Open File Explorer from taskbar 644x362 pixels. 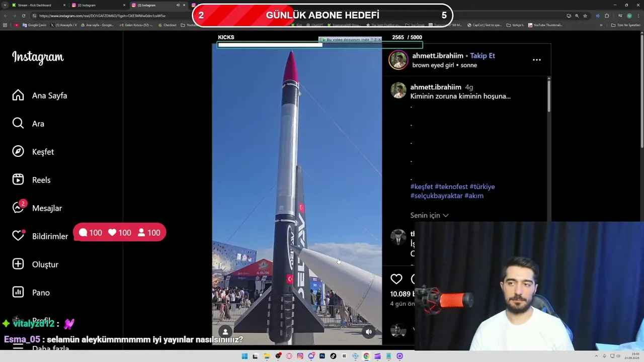click(x=267, y=356)
